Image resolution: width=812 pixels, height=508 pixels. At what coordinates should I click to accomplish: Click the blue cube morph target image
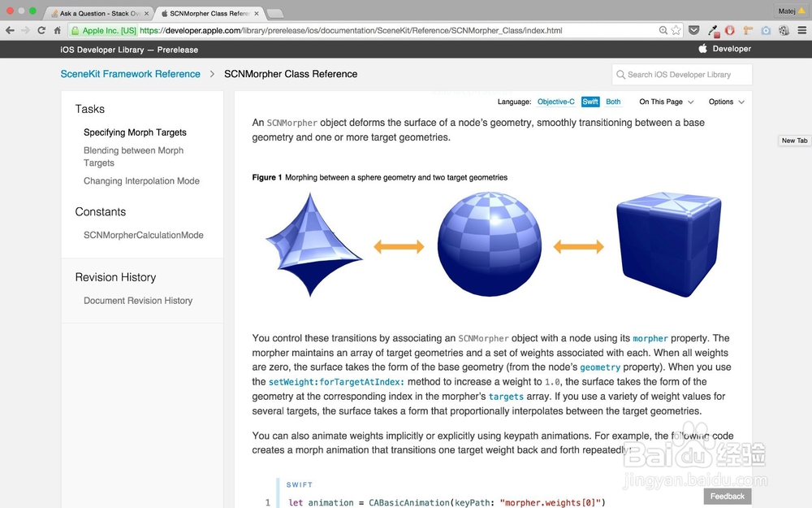(x=669, y=244)
